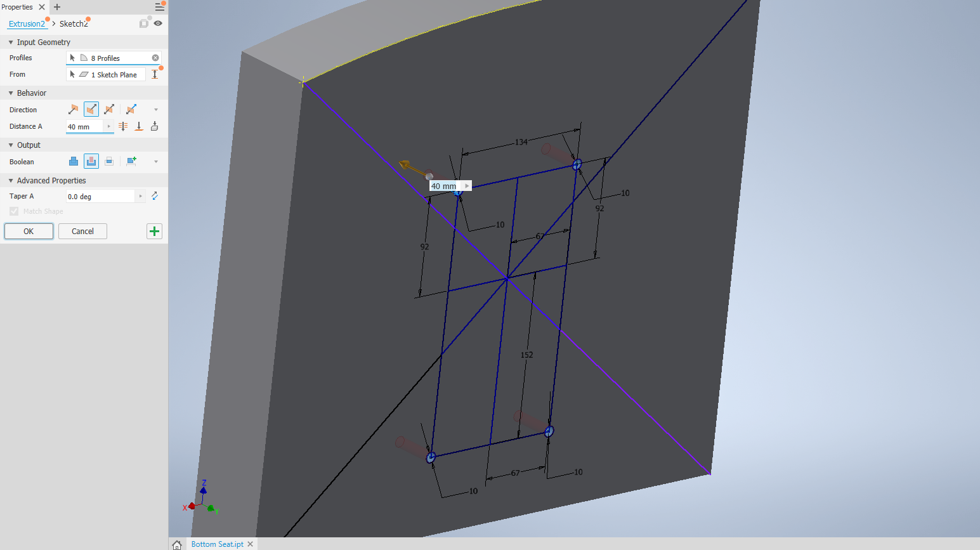Collapse the Input Geometry section
The height and width of the screenshot is (550, 980).
click(11, 42)
